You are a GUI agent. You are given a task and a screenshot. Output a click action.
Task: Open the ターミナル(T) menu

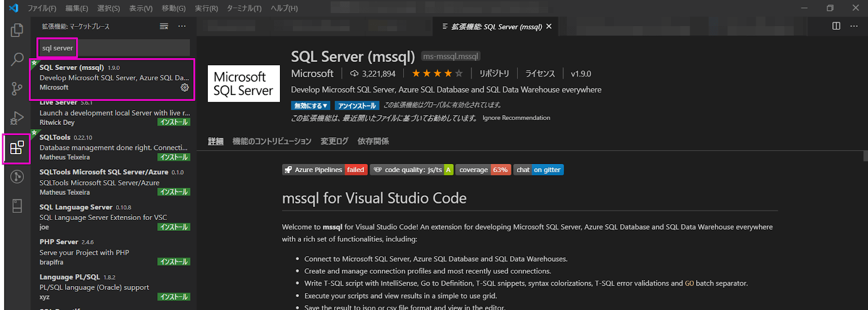pyautogui.click(x=244, y=8)
